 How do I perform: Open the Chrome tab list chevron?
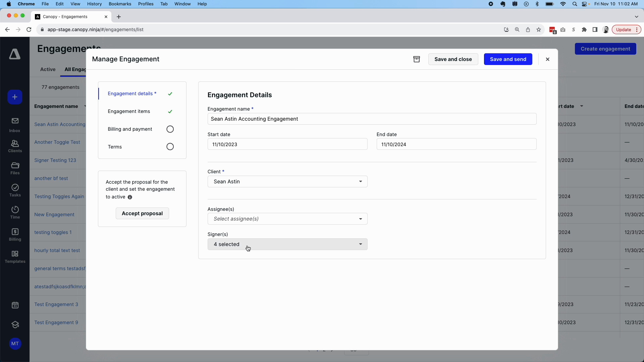click(637, 17)
